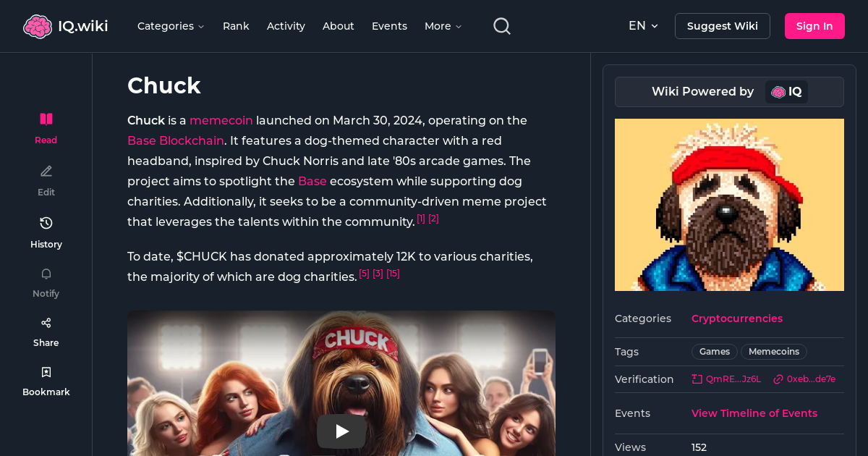Image resolution: width=868 pixels, height=456 pixels.
Task: Expand the Categories navigation dropdown
Action: coord(171,26)
